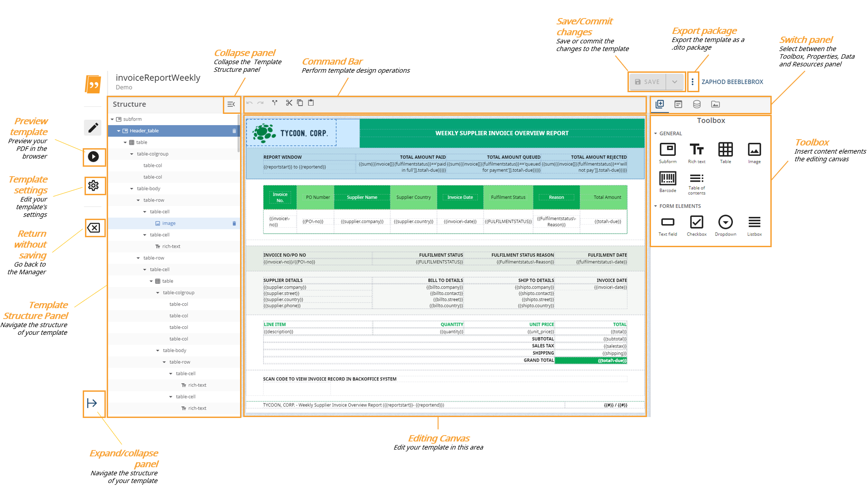Image resolution: width=868 pixels, height=488 pixels.
Task: Switch to the Data panel tab
Action: [x=697, y=104]
